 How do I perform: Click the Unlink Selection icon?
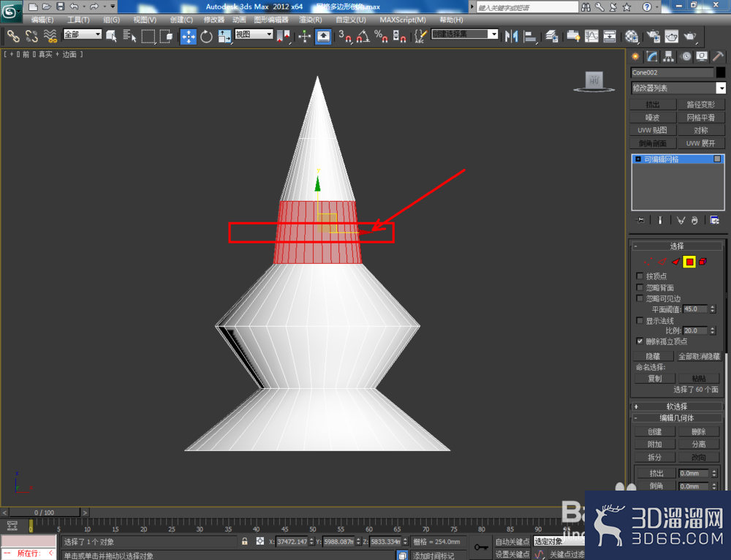pyautogui.click(x=31, y=37)
